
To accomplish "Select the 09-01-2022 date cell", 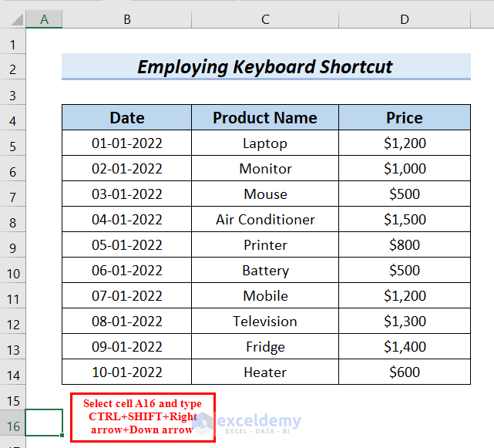I will pyautogui.click(x=126, y=346).
